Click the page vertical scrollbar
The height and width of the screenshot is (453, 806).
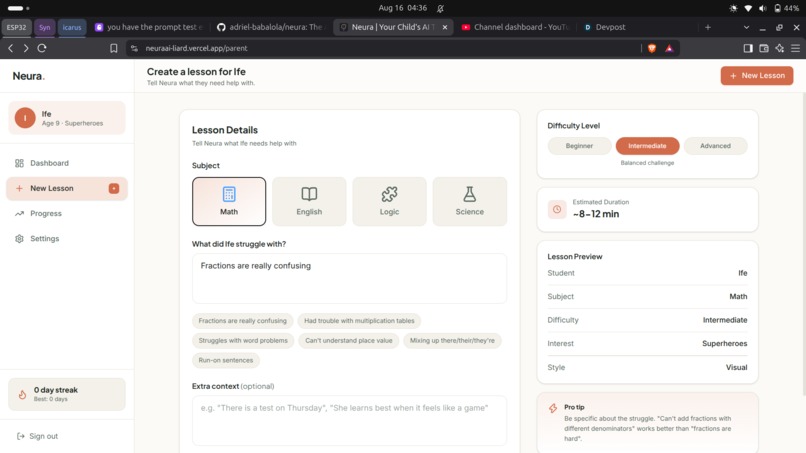pos(803,242)
